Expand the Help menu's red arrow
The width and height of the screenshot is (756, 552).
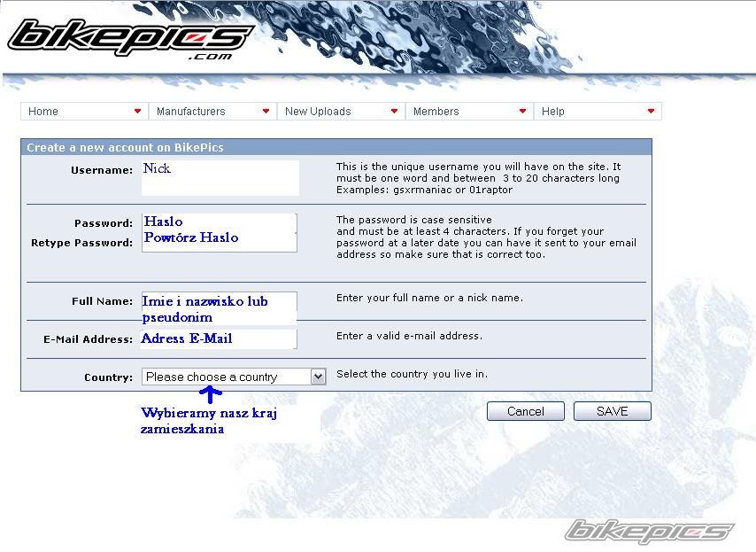651,112
